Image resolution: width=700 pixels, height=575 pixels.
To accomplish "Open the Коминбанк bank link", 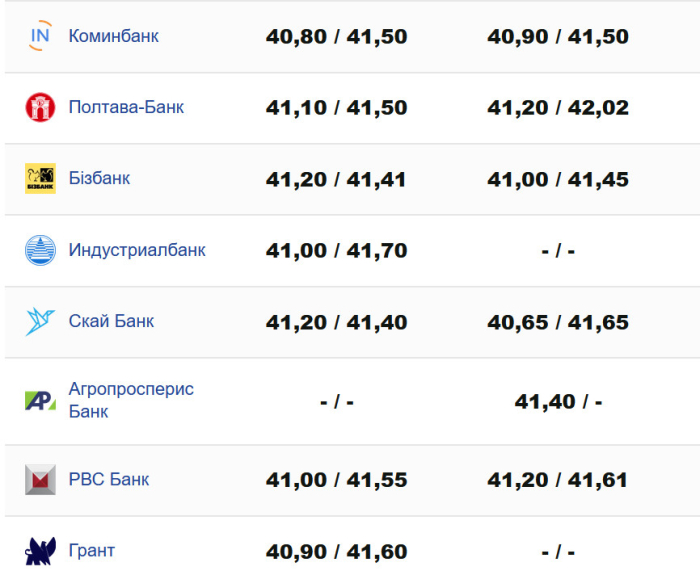I will pos(113,36).
